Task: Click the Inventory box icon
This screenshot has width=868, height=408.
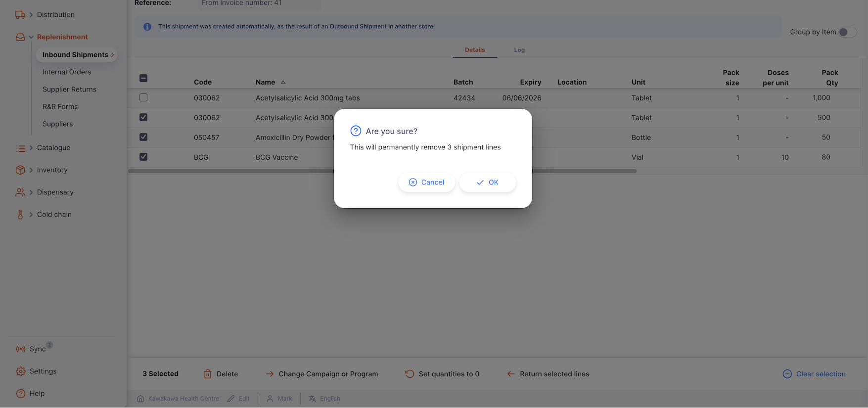Action: coord(20,170)
